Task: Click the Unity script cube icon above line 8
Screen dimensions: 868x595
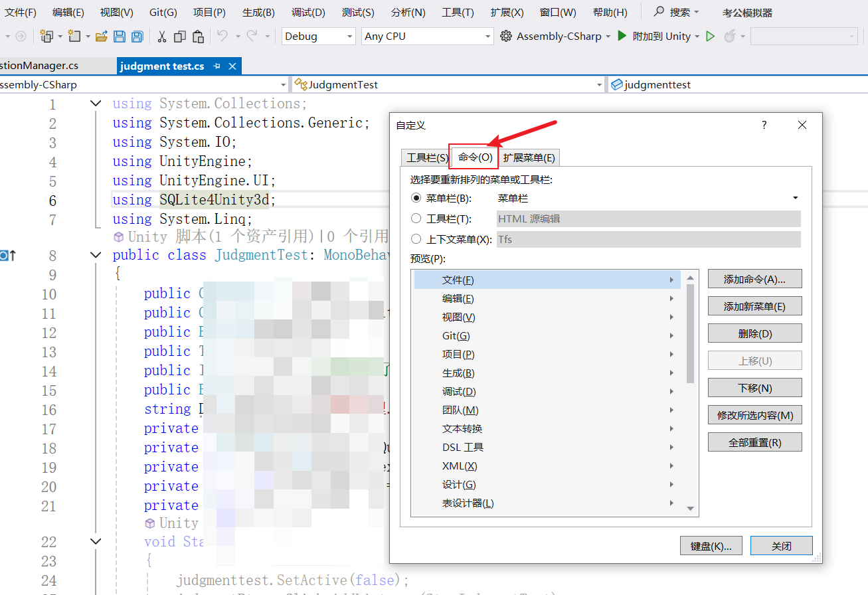Action: click(119, 236)
